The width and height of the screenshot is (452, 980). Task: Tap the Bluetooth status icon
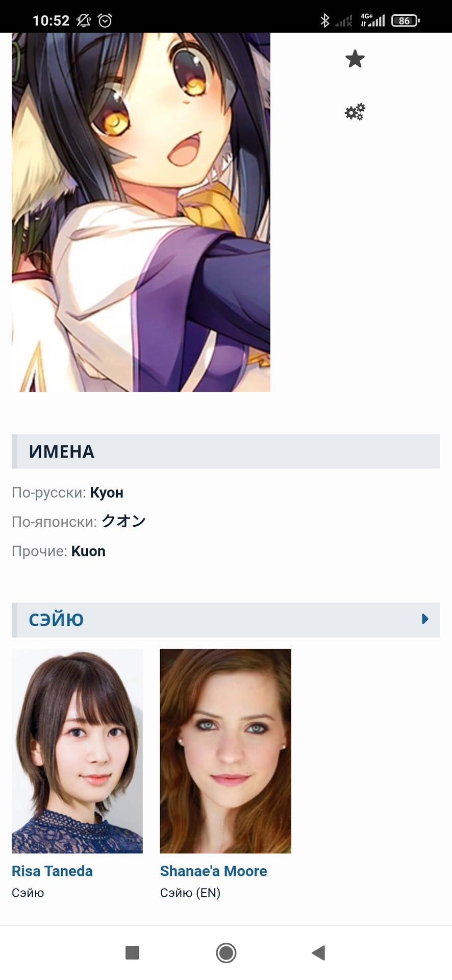[x=324, y=20]
